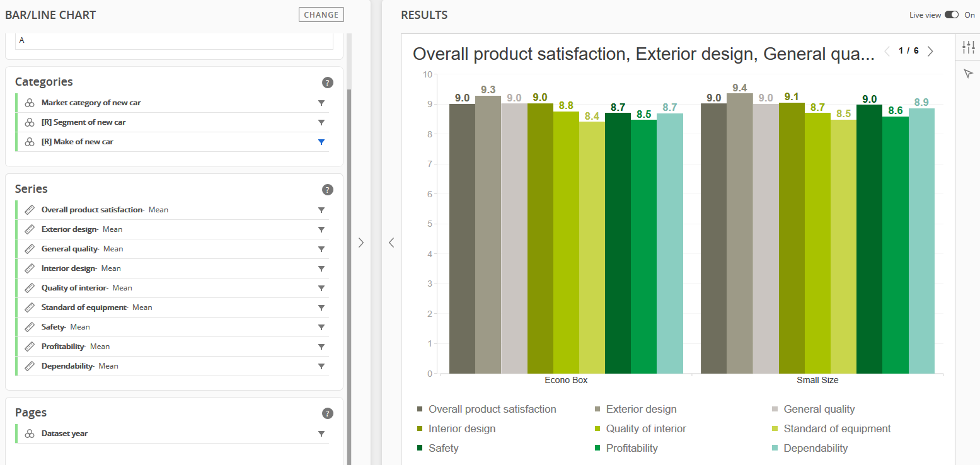The height and width of the screenshot is (465, 980).
Task: Open filter for Quality of interior series
Action: [x=321, y=288]
